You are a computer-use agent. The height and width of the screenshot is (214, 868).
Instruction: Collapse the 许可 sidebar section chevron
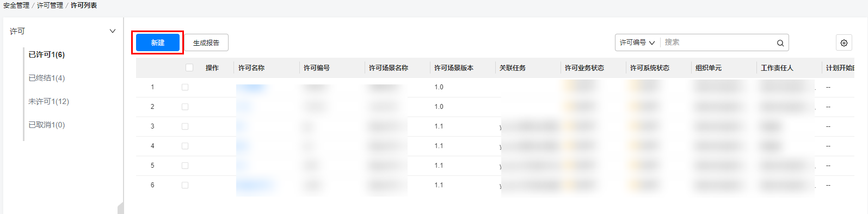pos(113,31)
